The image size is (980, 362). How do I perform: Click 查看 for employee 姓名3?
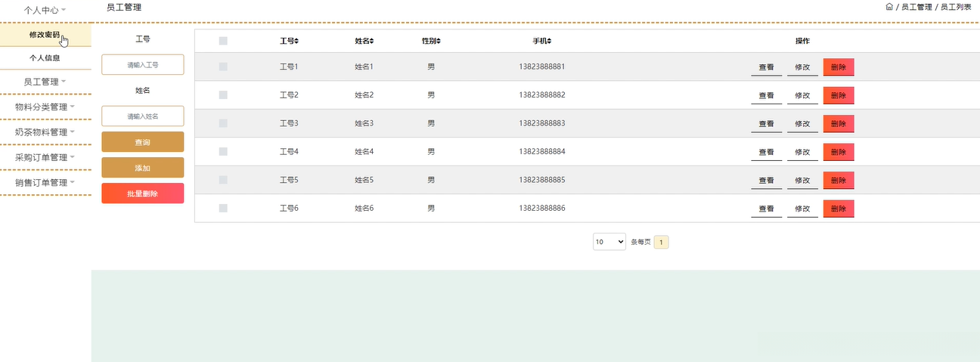click(767, 124)
